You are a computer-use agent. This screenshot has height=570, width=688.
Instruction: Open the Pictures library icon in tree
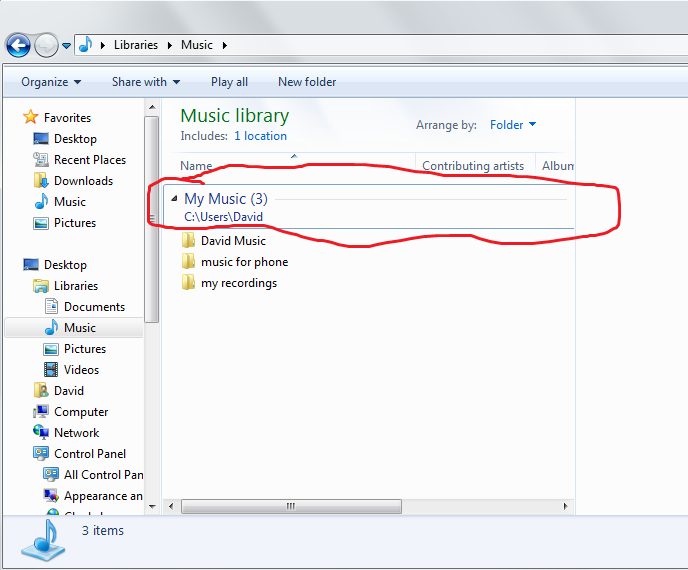pyautogui.click(x=51, y=349)
